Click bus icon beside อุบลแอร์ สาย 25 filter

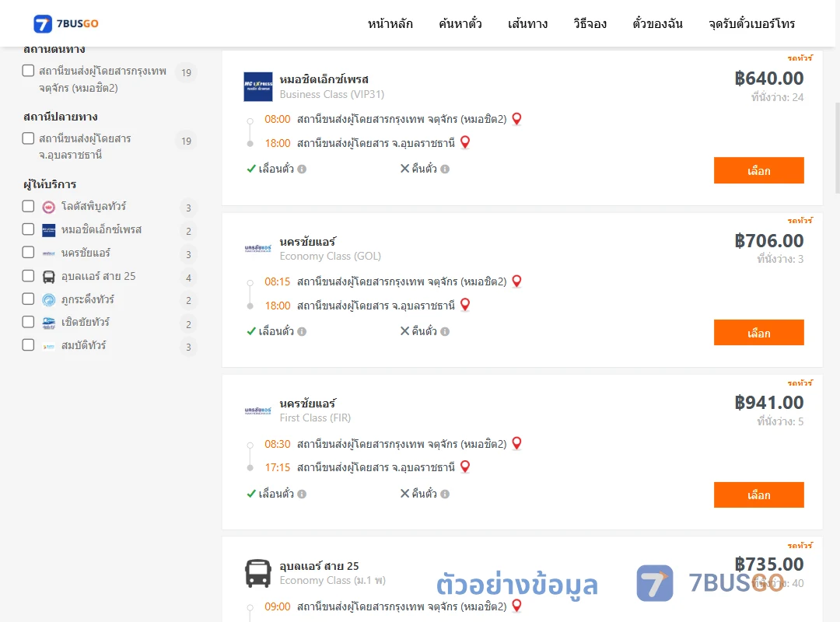[x=49, y=277]
